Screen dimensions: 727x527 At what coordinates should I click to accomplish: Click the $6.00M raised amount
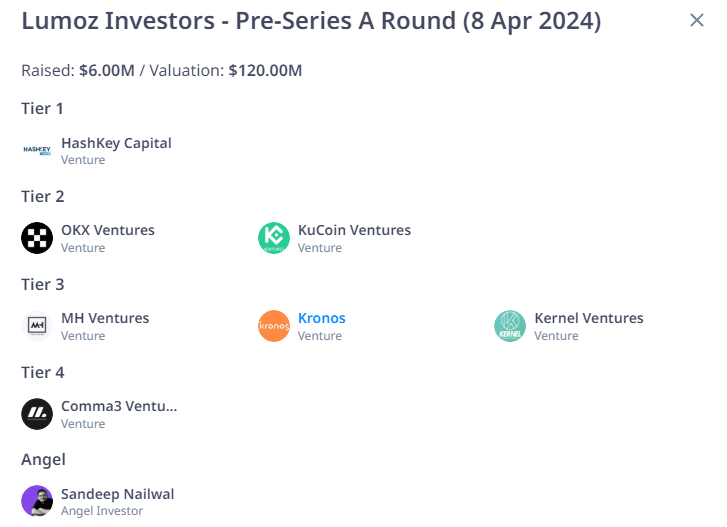tap(110, 71)
